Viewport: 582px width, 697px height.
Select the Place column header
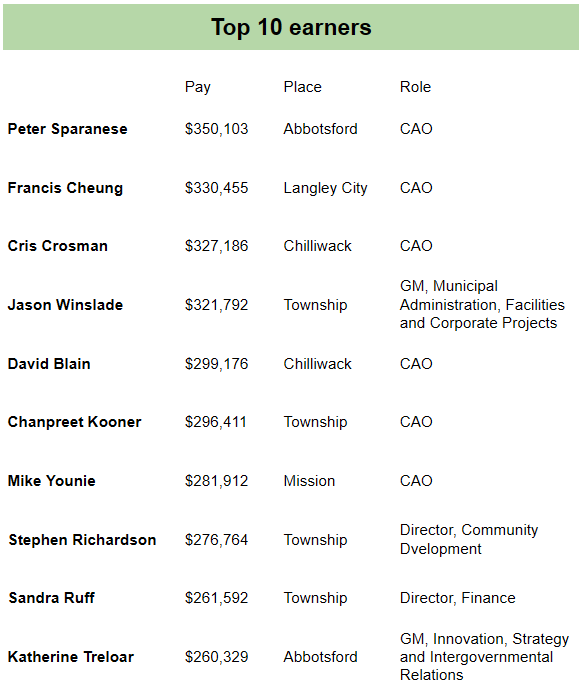302,87
